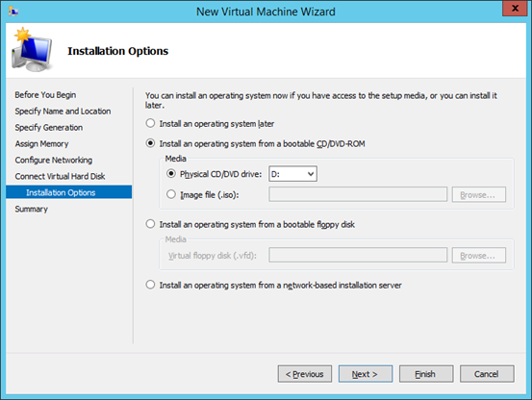Screen dimensions: 532x400
Task: Select Image file (.iso) radio button
Action: (x=171, y=194)
